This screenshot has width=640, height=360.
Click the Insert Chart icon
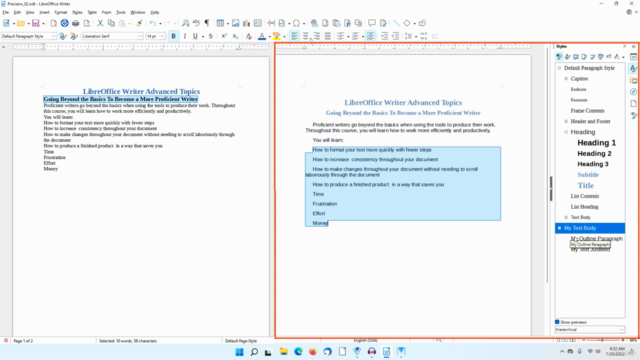pos(247,23)
